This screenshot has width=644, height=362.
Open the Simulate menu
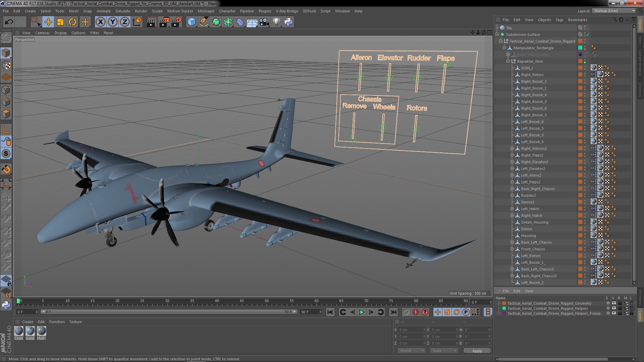pyautogui.click(x=122, y=11)
